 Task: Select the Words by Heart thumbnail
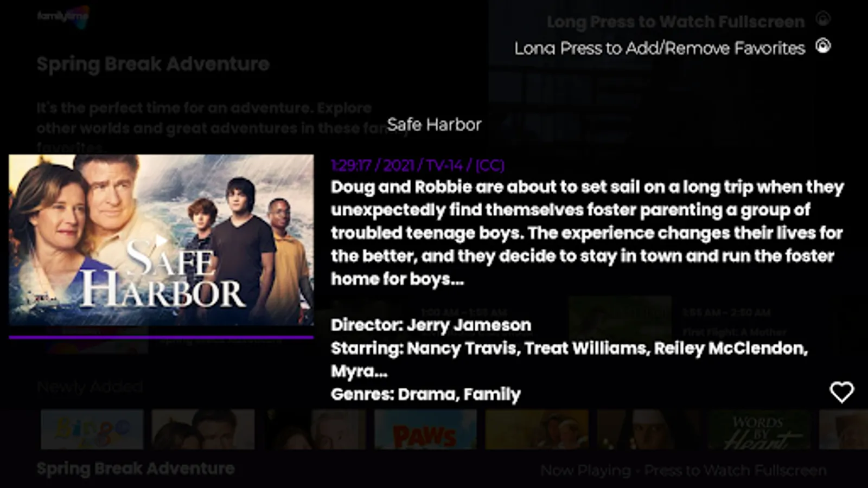pyautogui.click(x=759, y=429)
